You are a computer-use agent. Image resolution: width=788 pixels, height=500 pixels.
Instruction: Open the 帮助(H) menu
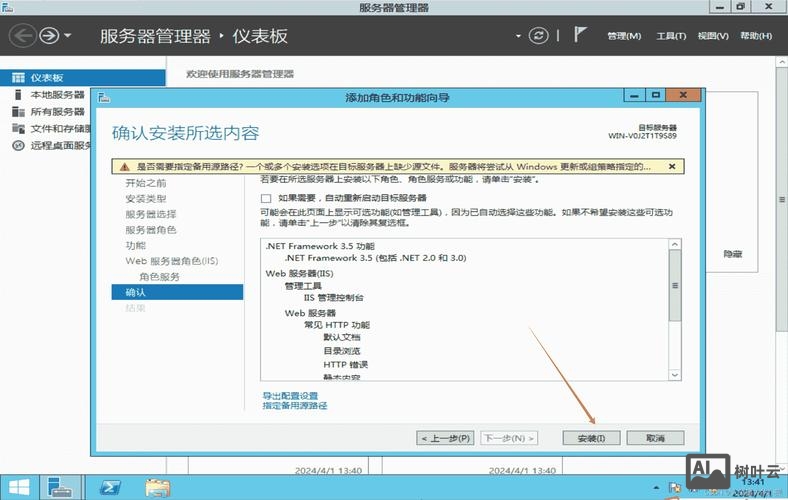[756, 36]
